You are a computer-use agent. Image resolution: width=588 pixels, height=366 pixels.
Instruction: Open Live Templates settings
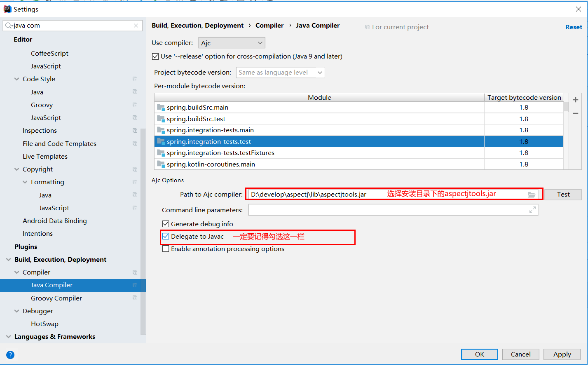(45, 156)
